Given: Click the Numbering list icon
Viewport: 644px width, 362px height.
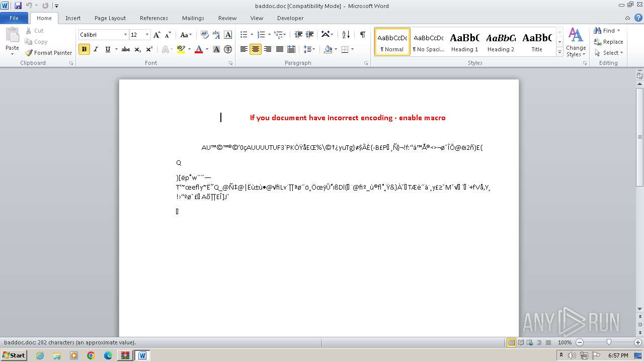Looking at the screenshot, I should click(x=261, y=35).
